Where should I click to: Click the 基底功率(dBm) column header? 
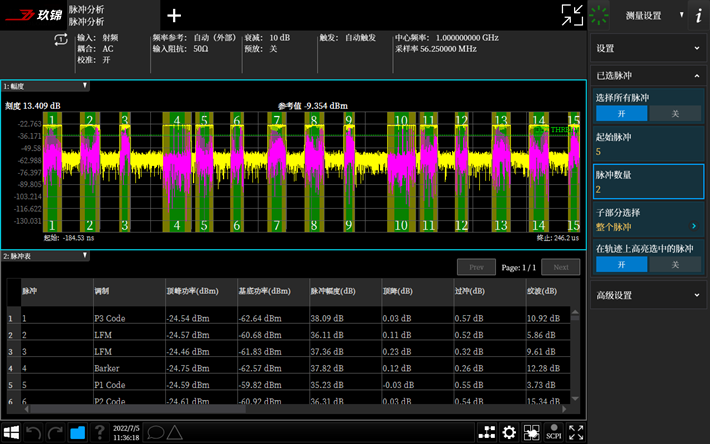(x=273, y=291)
